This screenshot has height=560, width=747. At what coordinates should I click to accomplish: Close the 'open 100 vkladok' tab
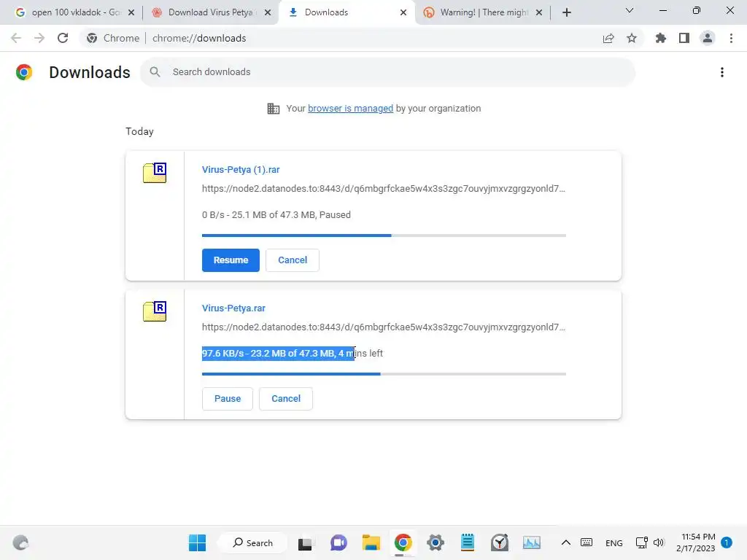coord(131,13)
